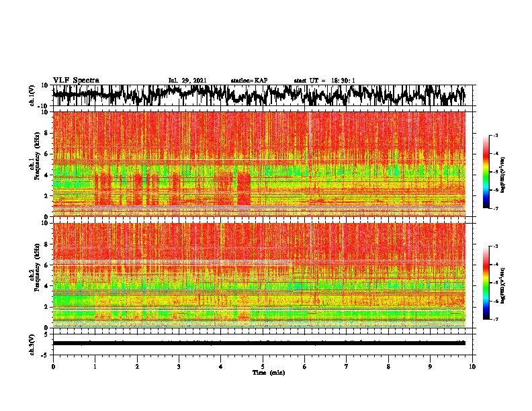Click the time axis tick label "7"
The height and width of the screenshot is (411, 532).
(347, 367)
